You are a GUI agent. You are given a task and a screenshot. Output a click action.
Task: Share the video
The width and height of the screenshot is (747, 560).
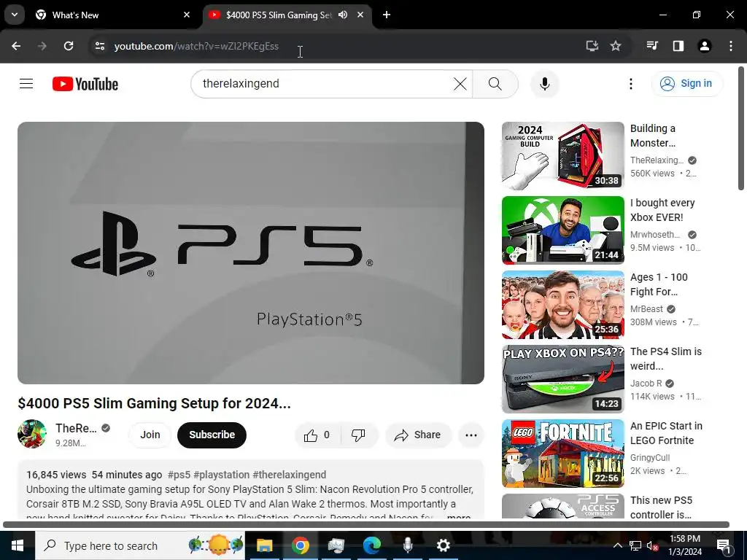(x=418, y=435)
